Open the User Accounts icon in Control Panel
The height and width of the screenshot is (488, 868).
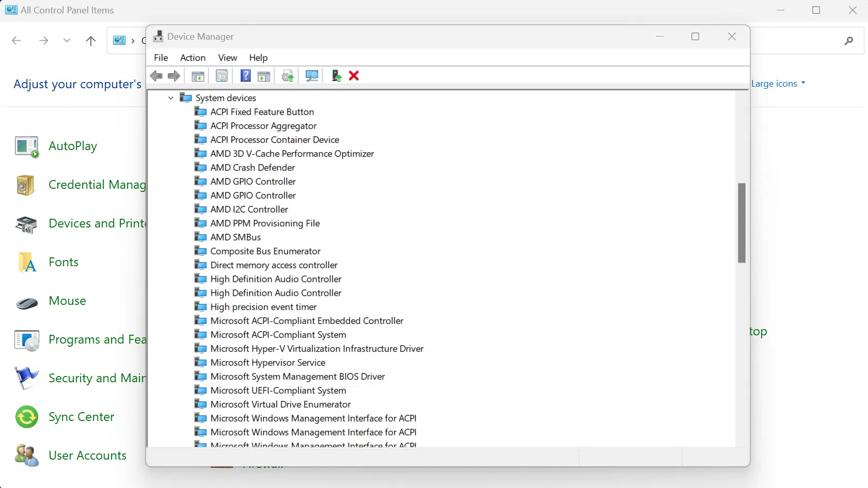pyautogui.click(x=27, y=456)
